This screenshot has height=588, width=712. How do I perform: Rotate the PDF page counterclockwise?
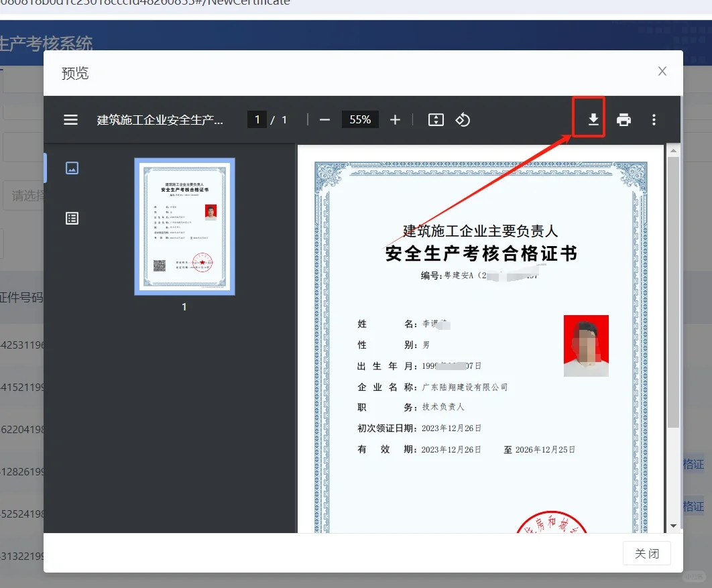(463, 120)
